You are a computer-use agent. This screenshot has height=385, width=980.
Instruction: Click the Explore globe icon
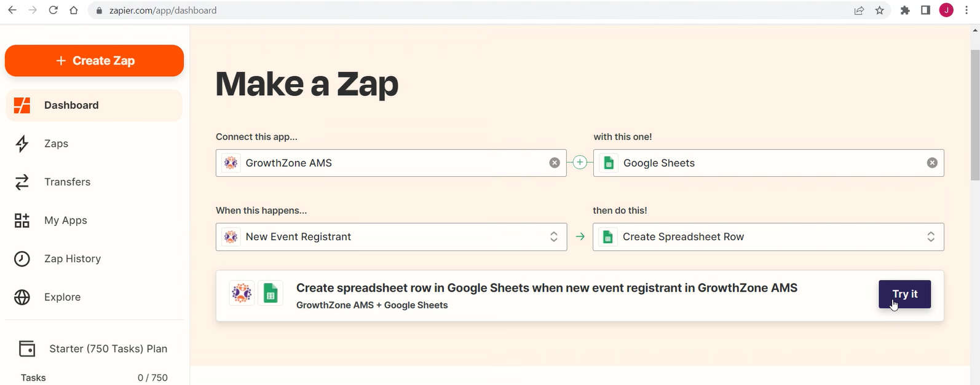click(22, 297)
